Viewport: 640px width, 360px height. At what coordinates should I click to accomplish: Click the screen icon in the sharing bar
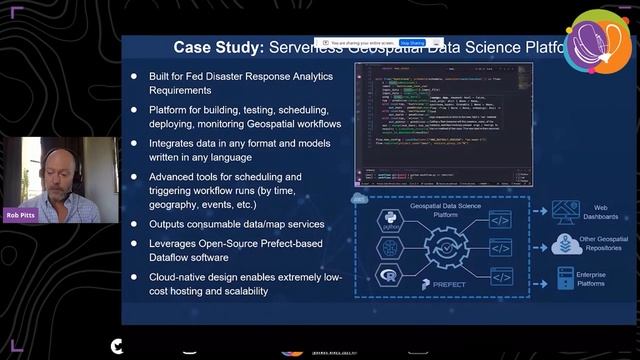point(326,43)
